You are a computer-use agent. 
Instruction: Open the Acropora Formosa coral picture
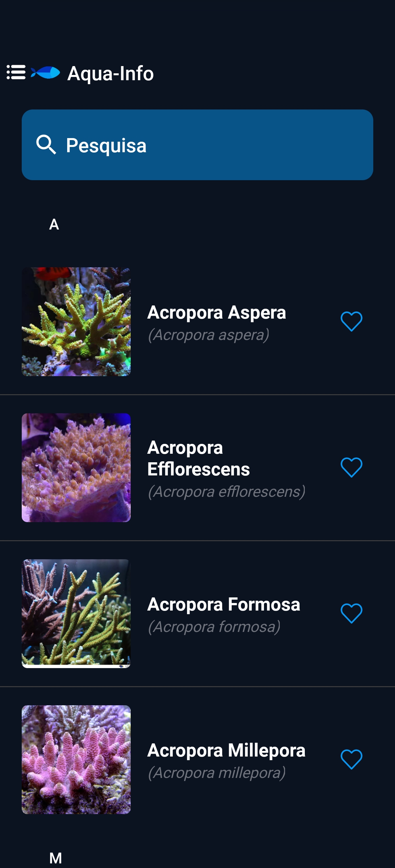(76, 613)
